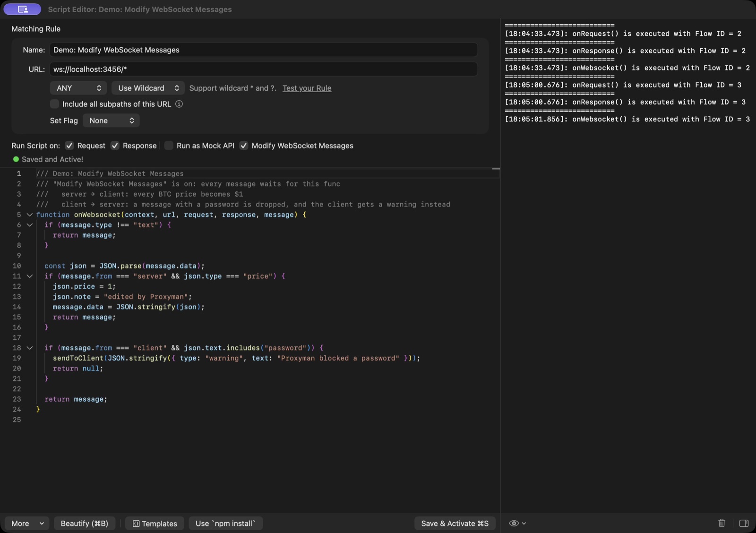Collapse the onWebsocket function at line 5
This screenshot has height=533, width=756.
pos(29,215)
